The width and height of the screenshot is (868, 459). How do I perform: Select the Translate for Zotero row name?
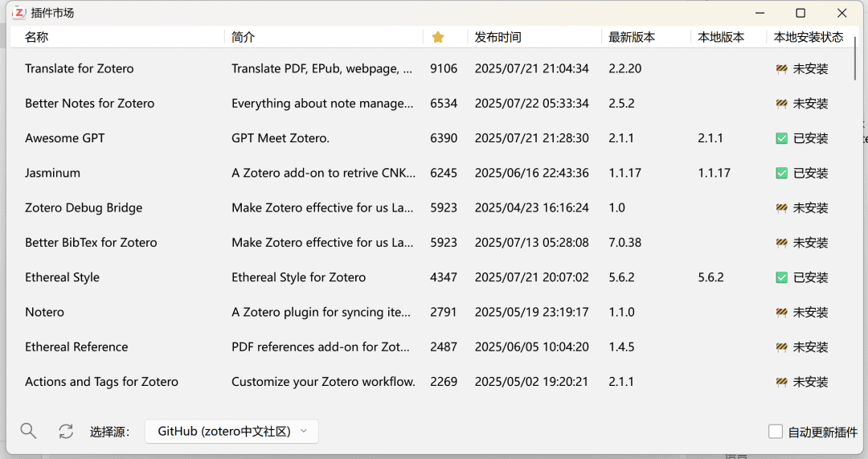[x=79, y=68]
